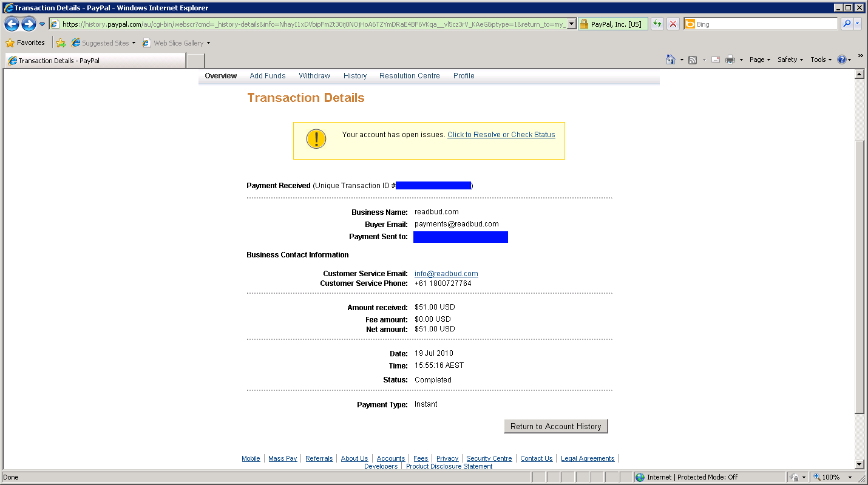The image size is (868, 485).
Task: Maximize the Internet Explorer window
Action: (849, 8)
